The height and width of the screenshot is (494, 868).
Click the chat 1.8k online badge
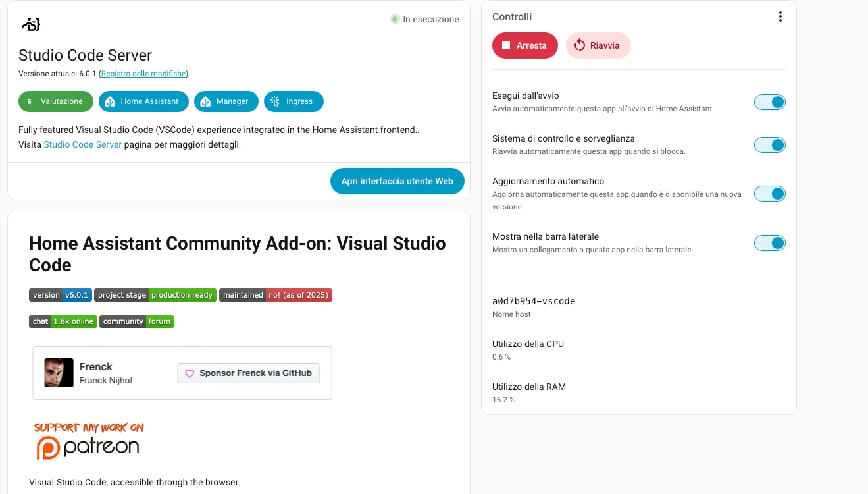coord(63,321)
